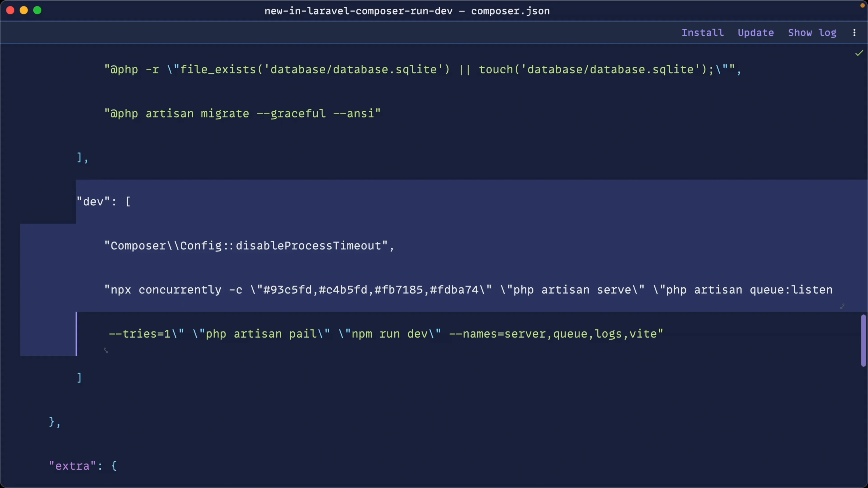Click the "dev" key text
Screen dimensions: 868x488
pos(93,202)
